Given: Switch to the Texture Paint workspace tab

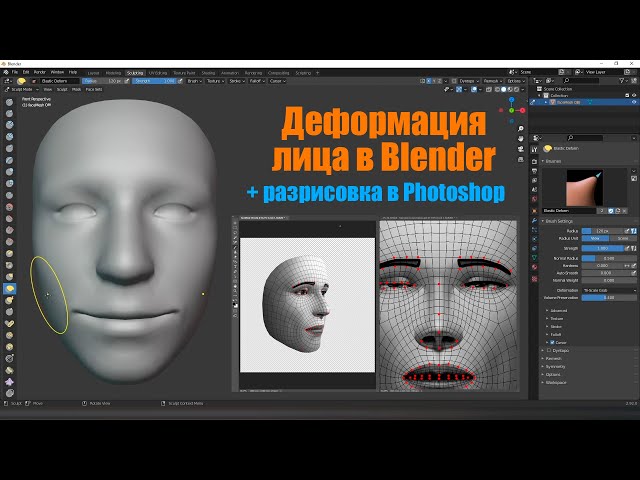Looking at the screenshot, I should coord(184,73).
